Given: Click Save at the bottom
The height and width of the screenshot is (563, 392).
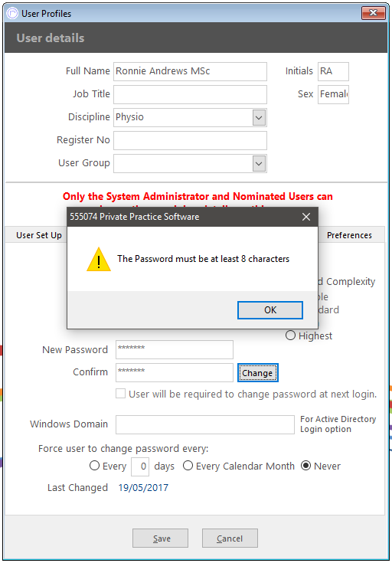Looking at the screenshot, I should click(160, 538).
